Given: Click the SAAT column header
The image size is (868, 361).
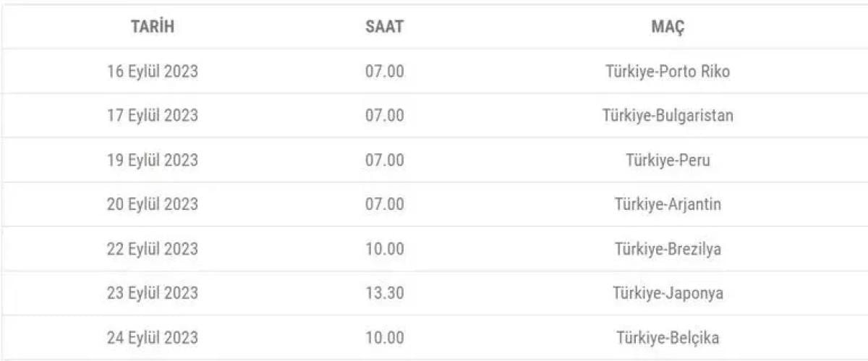Looking at the screenshot, I should (x=384, y=27).
